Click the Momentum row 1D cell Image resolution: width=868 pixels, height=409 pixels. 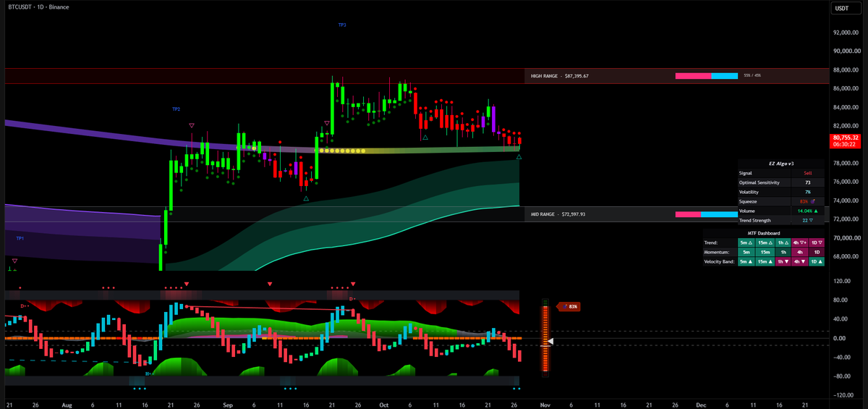[x=816, y=251]
